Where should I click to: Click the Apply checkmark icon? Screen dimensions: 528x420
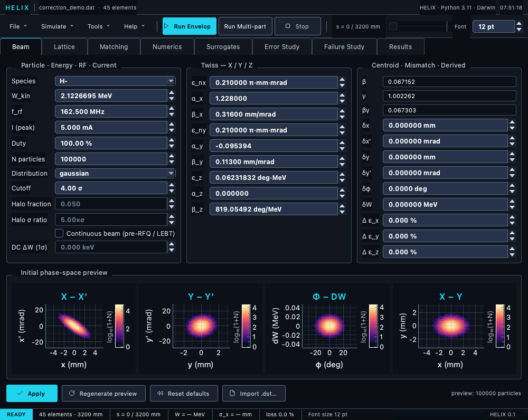point(20,393)
